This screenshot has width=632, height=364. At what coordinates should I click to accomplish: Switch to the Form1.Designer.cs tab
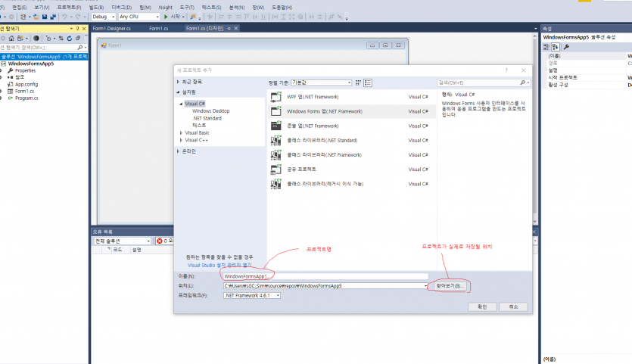(112, 29)
